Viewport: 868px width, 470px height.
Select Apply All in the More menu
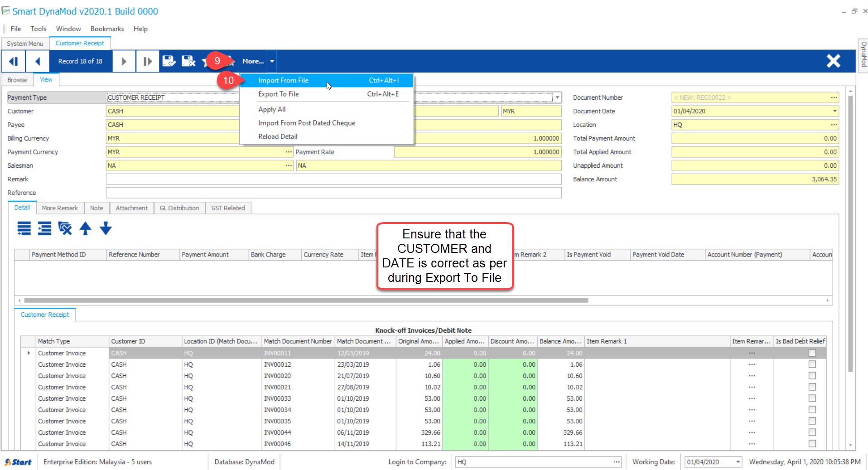tap(327, 109)
